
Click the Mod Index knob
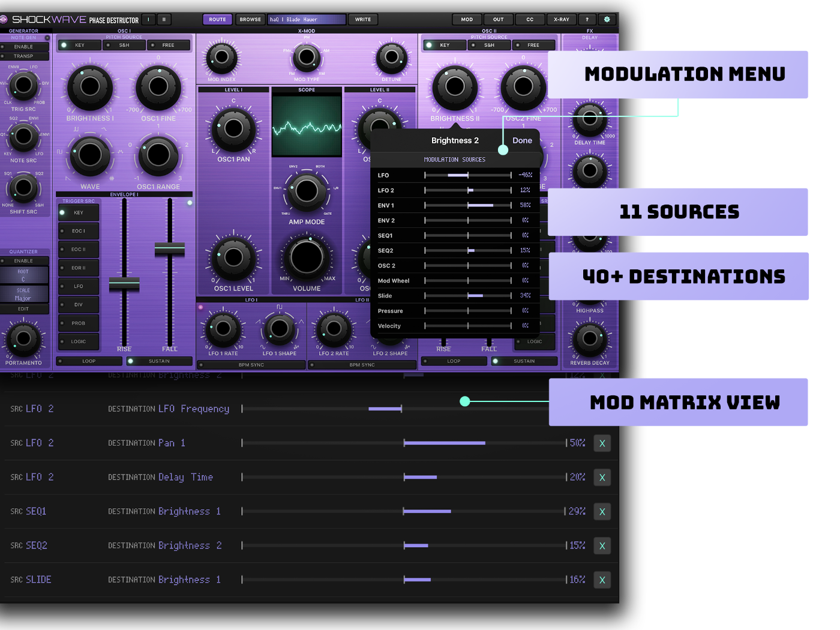click(221, 57)
